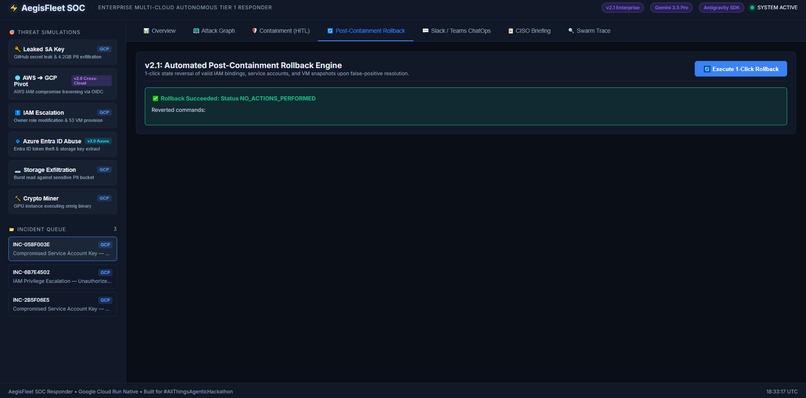Click the 'GPU instance executing xmrig binary' text
This screenshot has width=806, height=398.
[x=52, y=206]
